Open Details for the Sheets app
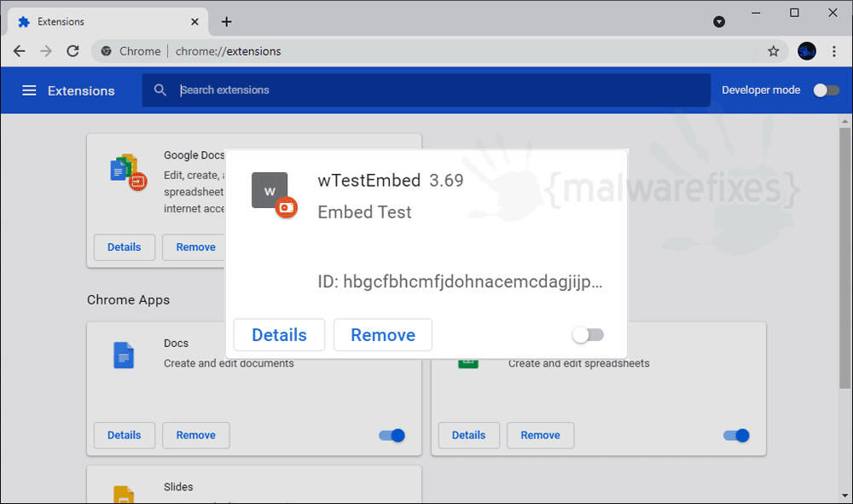Image resolution: width=853 pixels, height=504 pixels. [468, 436]
